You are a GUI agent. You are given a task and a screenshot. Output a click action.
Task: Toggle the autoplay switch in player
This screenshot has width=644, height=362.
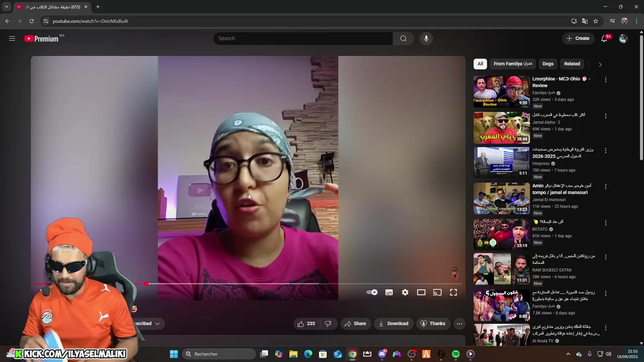(x=372, y=292)
